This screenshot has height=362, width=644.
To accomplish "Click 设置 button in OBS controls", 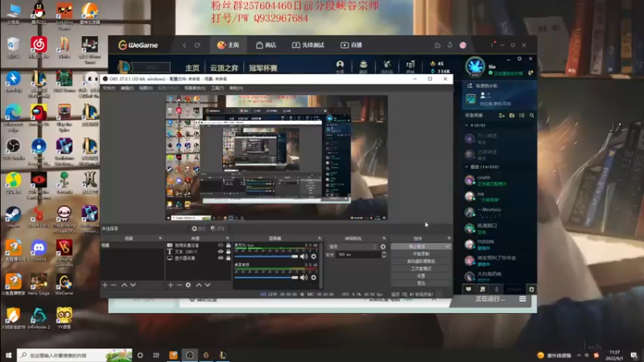I will pos(421,276).
